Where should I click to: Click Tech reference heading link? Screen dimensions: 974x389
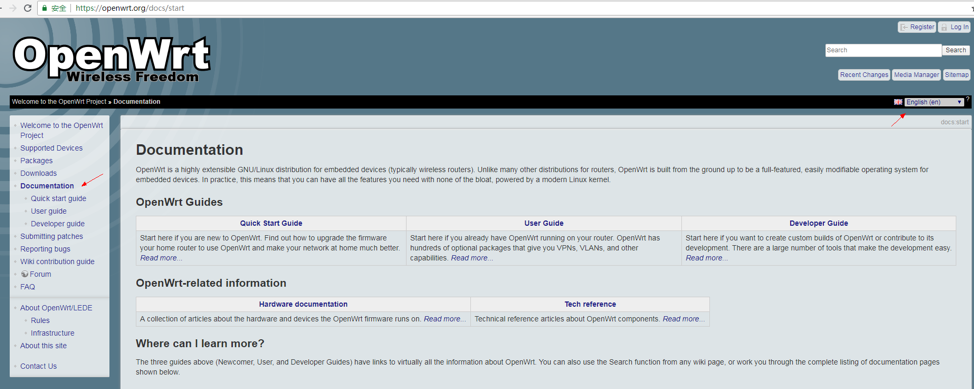pyautogui.click(x=590, y=304)
